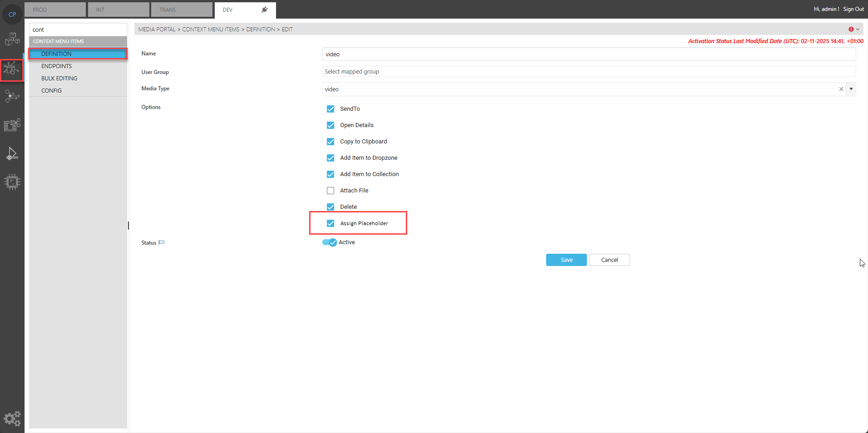Open the settings gears icon
This screenshot has height=433, width=868.
click(x=12, y=418)
